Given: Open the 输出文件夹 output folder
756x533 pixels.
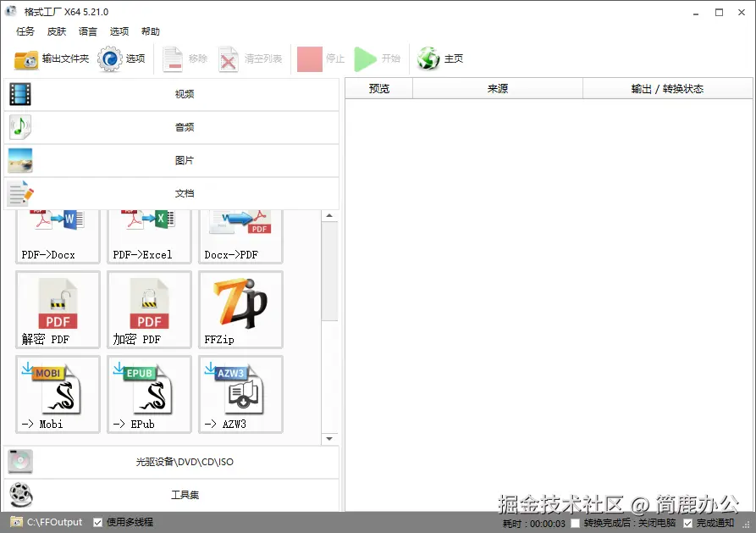Looking at the screenshot, I should click(x=51, y=59).
